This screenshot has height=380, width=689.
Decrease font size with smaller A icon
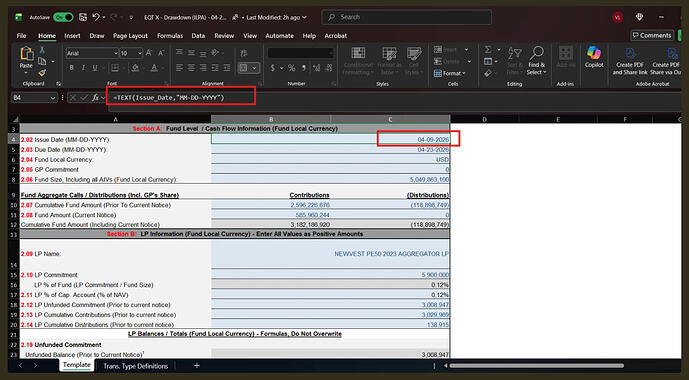[x=161, y=53]
